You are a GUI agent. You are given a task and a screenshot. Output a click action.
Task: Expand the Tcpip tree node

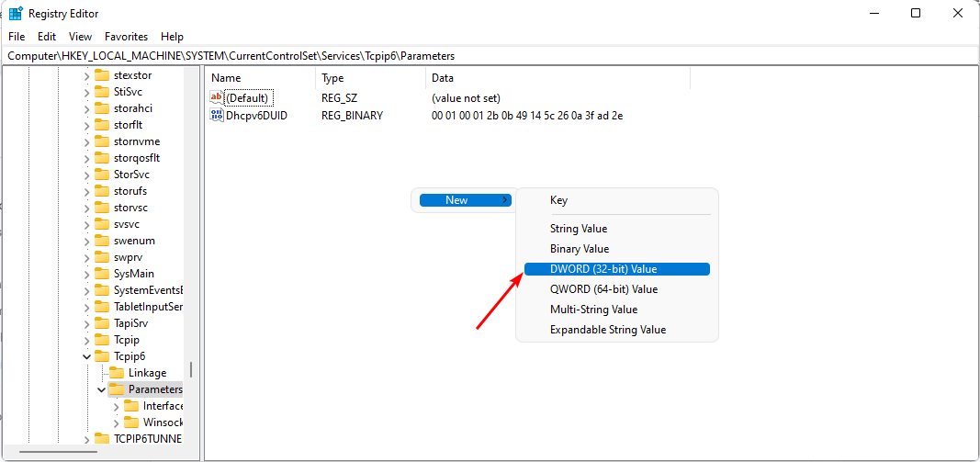point(87,340)
